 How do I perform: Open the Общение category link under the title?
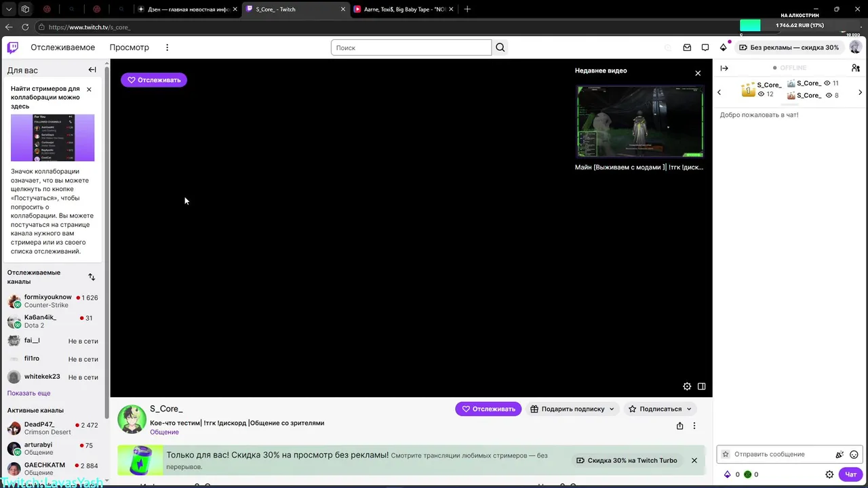[164, 432]
